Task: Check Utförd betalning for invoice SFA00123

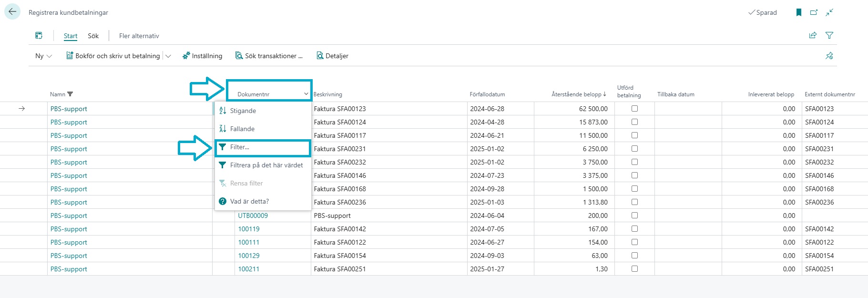Action: (x=634, y=109)
